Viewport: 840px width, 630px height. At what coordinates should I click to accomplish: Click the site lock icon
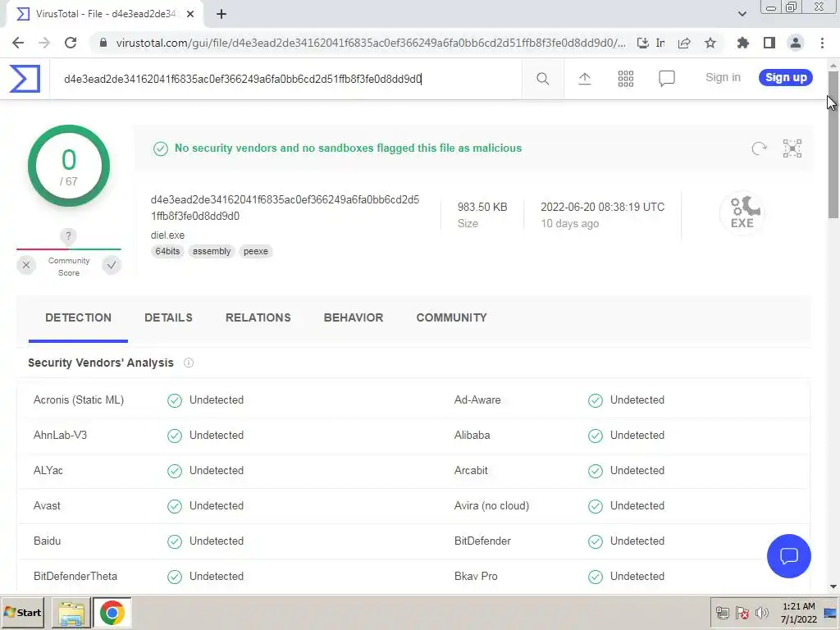point(103,43)
